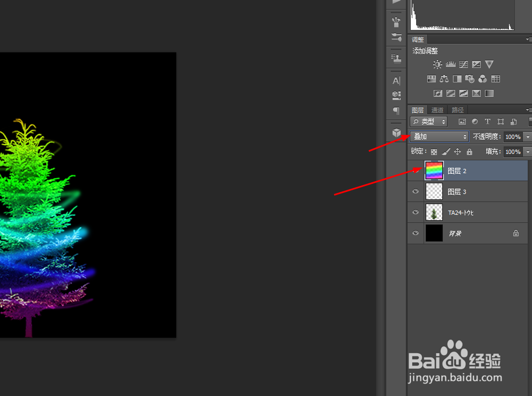The image size is (532, 396).
Task: Add a Hue/Saturation adjustment
Action: coord(431,79)
